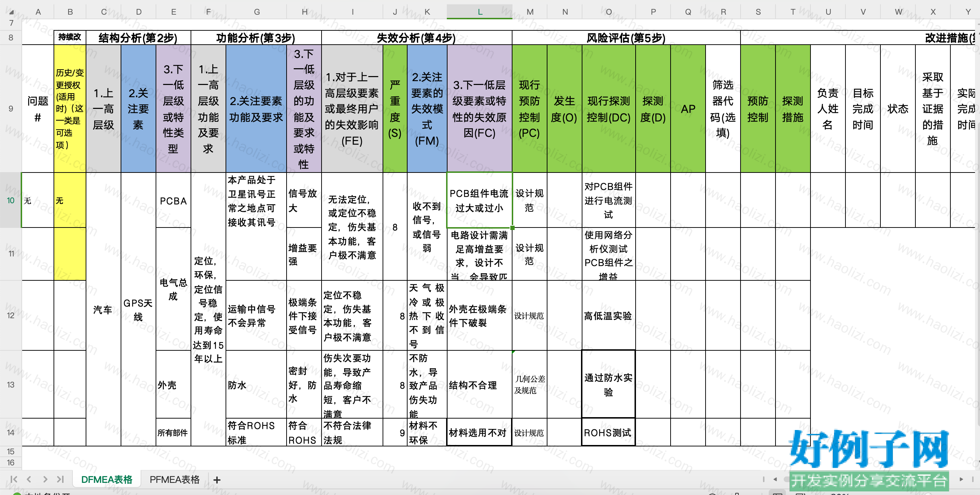Select the 失效分析(第4步) merged header cell
The height and width of the screenshot is (495, 980).
coord(416,38)
